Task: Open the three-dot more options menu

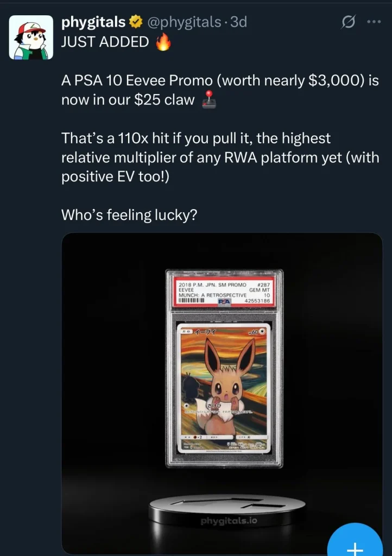Action: 374,22
